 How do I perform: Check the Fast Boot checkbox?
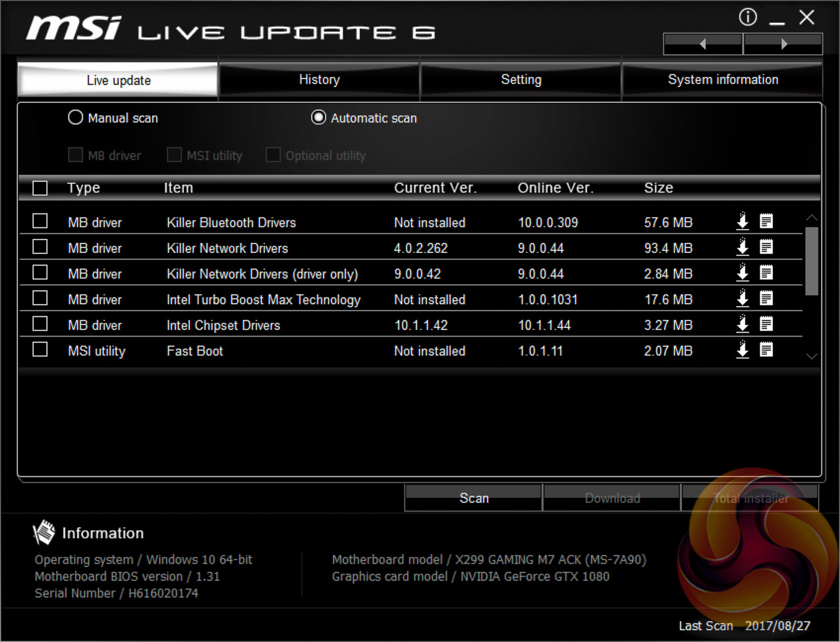click(x=40, y=349)
